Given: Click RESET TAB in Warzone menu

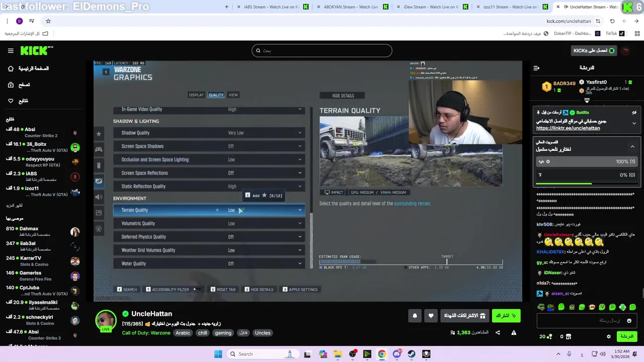Looking at the screenshot, I should 223,290.
